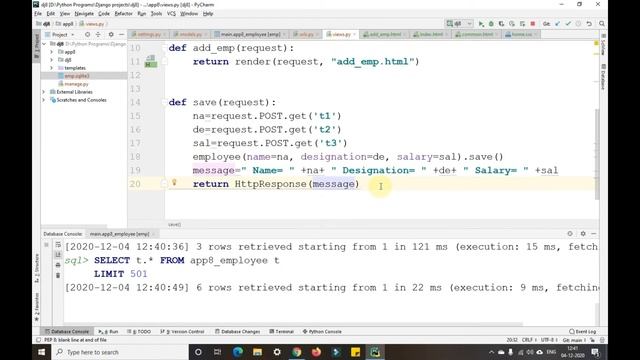Image resolution: width=640 pixels, height=360 pixels.
Task: Collapse all in the Project panel header
Action: point(98,35)
